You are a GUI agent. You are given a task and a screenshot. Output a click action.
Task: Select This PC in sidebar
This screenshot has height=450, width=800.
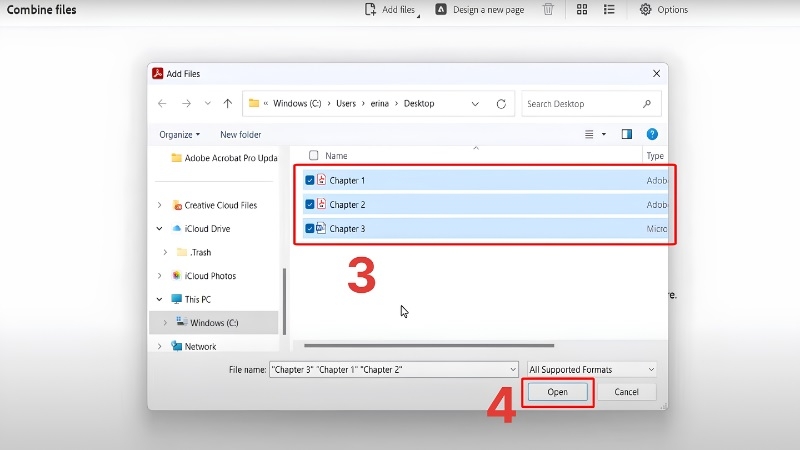click(191, 299)
